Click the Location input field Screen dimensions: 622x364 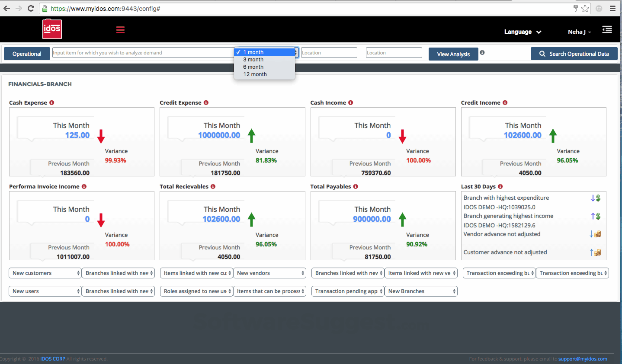pyautogui.click(x=329, y=52)
